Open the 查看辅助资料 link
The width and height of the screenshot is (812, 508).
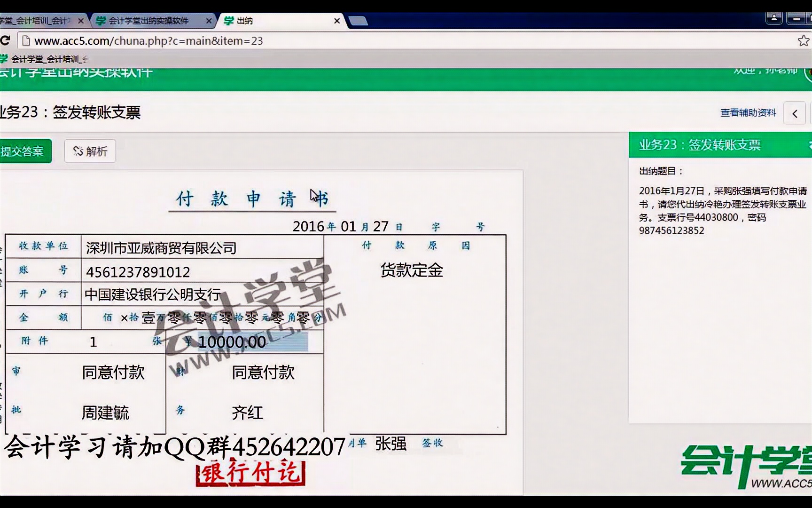(x=748, y=113)
